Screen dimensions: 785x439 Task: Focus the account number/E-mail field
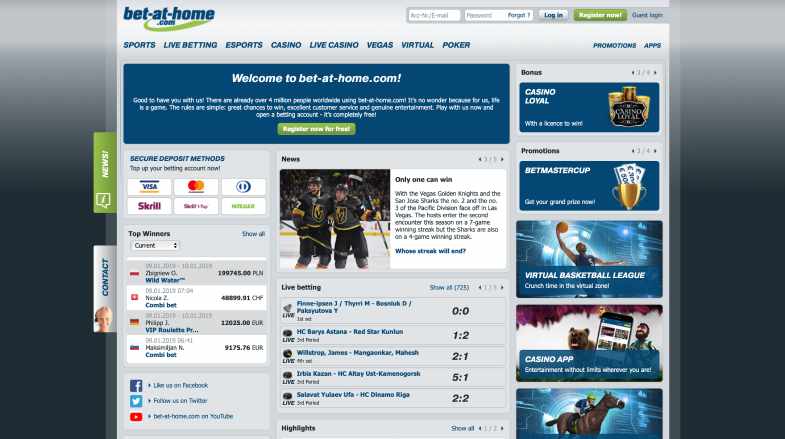434,16
